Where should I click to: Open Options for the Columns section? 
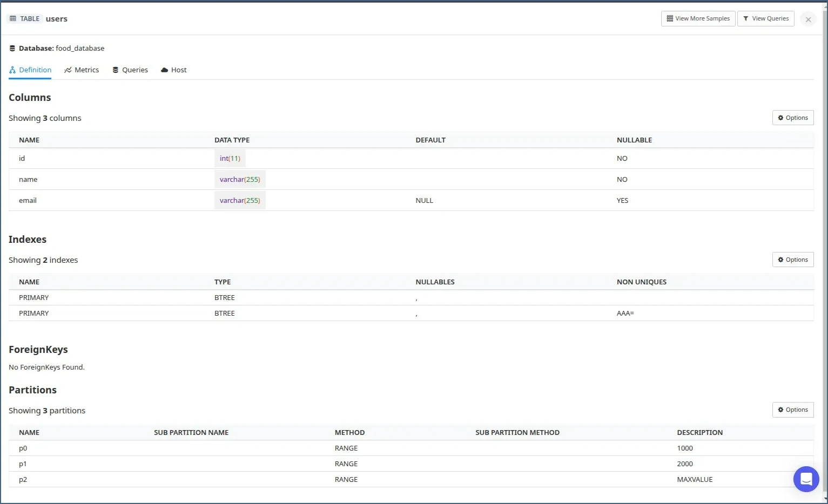coord(792,118)
